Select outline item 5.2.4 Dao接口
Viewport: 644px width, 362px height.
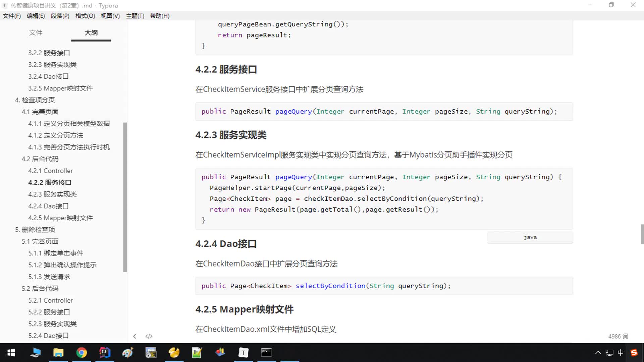pyautogui.click(x=48, y=336)
